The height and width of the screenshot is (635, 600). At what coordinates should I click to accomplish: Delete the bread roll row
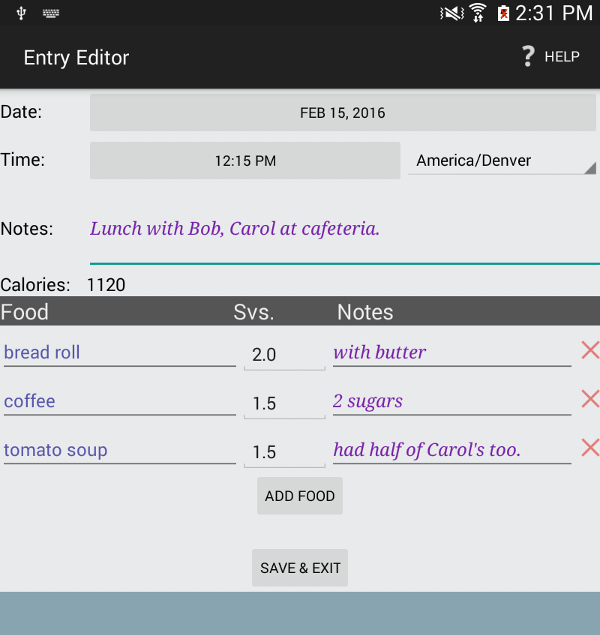[x=590, y=350]
